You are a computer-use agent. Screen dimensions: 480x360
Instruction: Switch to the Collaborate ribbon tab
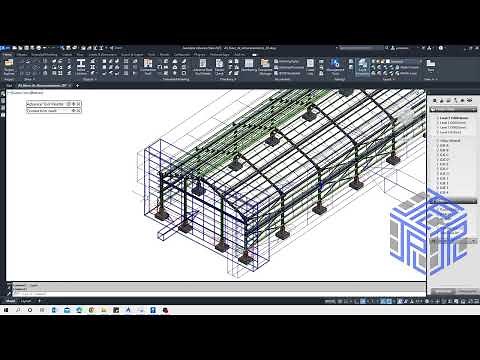point(182,54)
